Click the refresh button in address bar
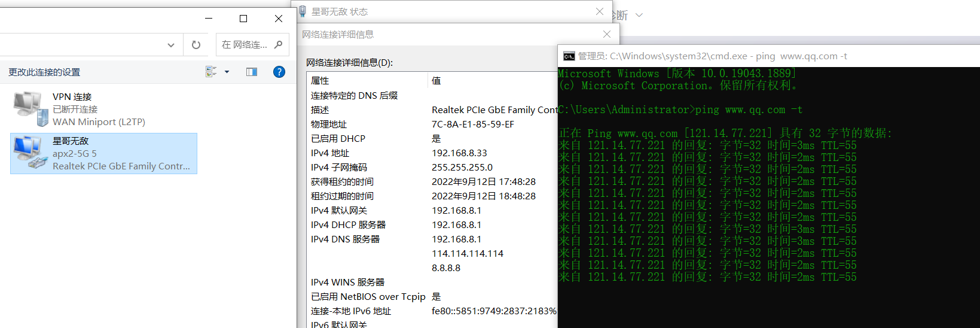Image resolution: width=980 pixels, height=328 pixels. (196, 45)
